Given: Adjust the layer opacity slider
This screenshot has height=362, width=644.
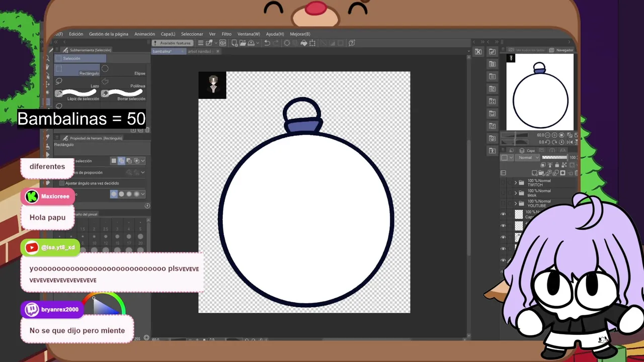Looking at the screenshot, I should pyautogui.click(x=554, y=157).
